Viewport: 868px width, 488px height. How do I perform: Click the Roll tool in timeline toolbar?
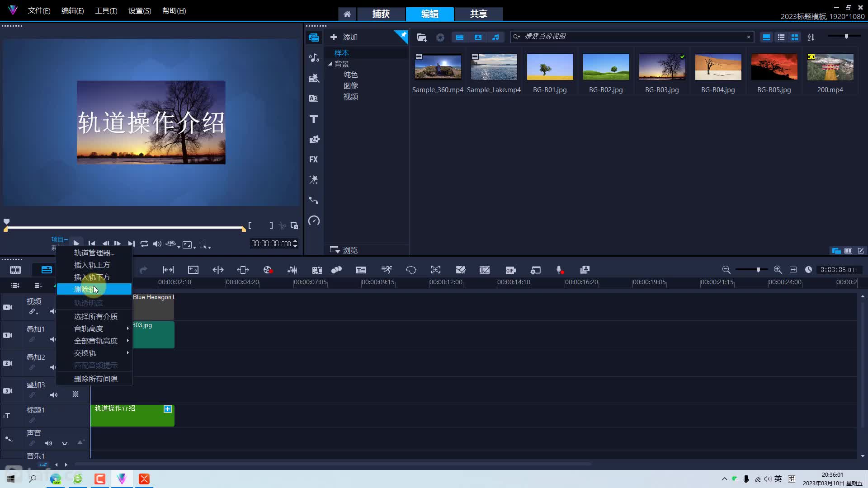tap(218, 270)
